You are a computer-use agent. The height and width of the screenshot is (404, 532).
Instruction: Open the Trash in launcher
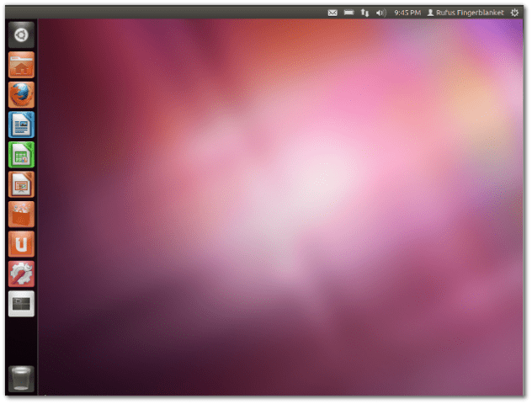pos(21,379)
